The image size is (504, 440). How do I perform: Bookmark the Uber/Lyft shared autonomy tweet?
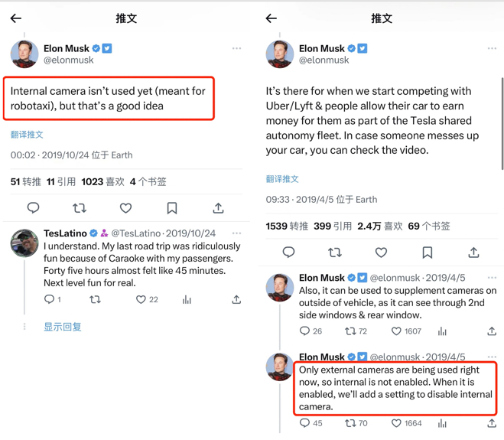pyautogui.click(x=428, y=253)
